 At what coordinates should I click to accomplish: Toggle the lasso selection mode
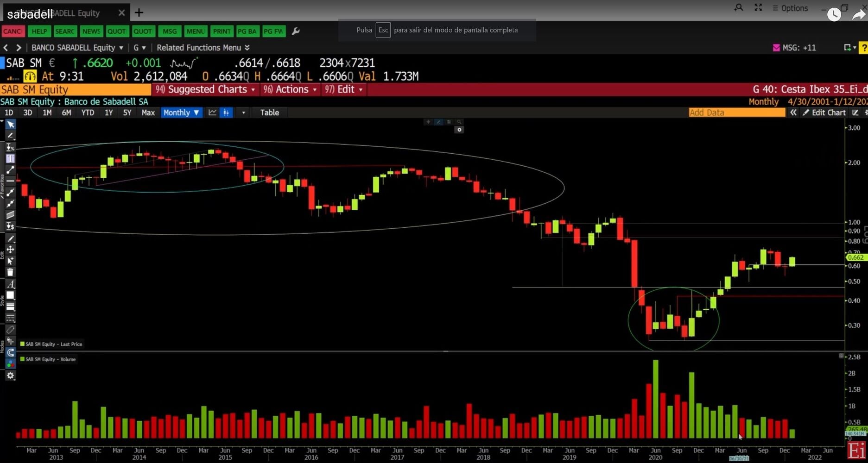pyautogui.click(x=10, y=330)
